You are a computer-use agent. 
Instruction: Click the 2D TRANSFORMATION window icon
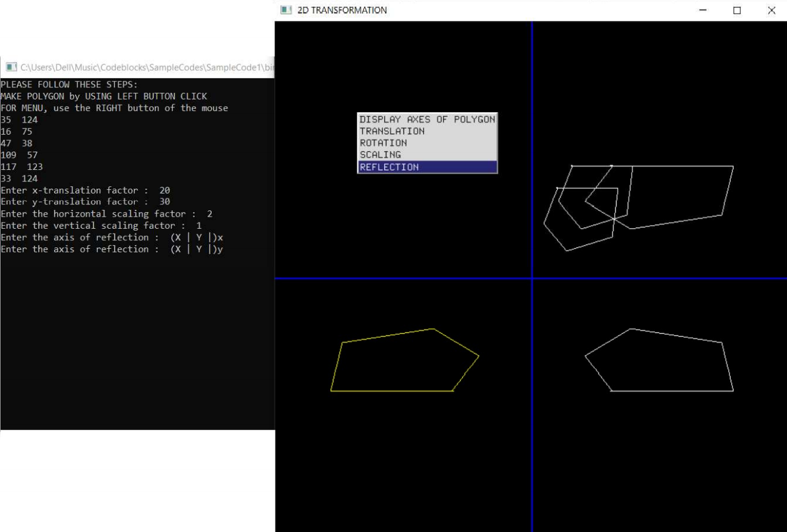coord(285,10)
